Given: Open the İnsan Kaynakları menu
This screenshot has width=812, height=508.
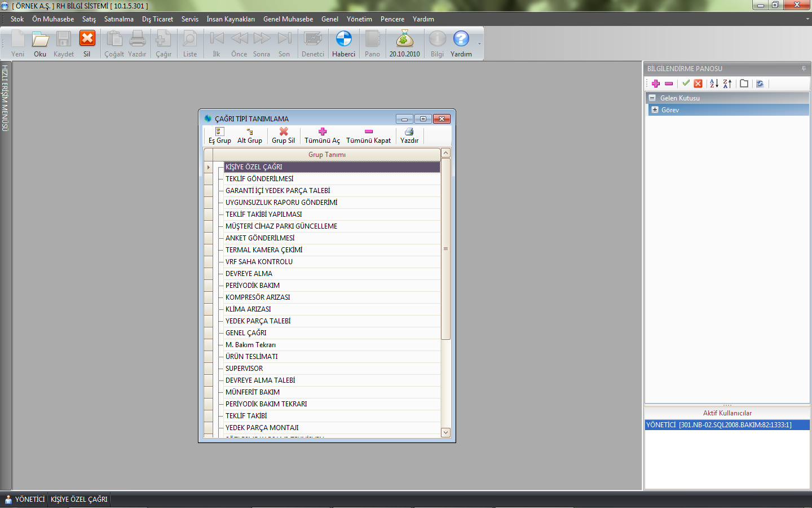Looking at the screenshot, I should coord(230,19).
